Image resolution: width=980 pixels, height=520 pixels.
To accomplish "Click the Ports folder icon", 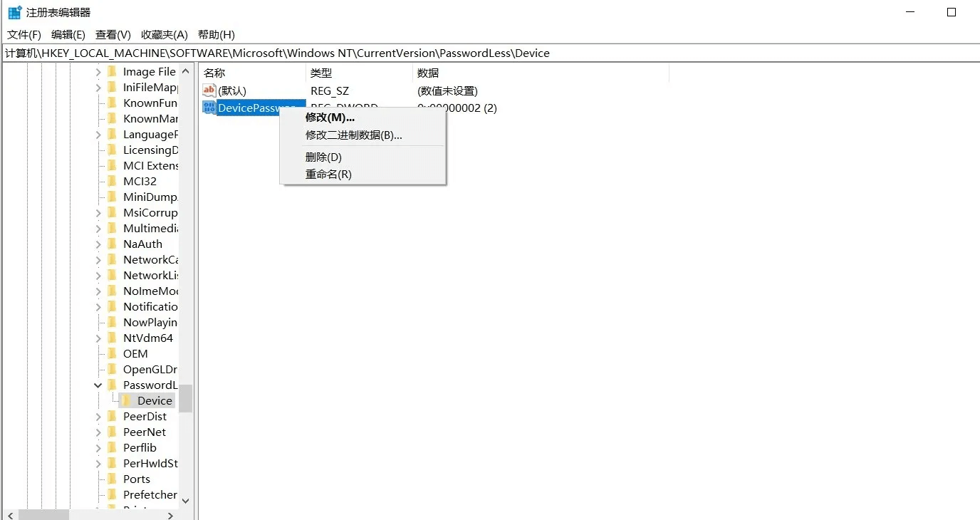I will click(112, 479).
